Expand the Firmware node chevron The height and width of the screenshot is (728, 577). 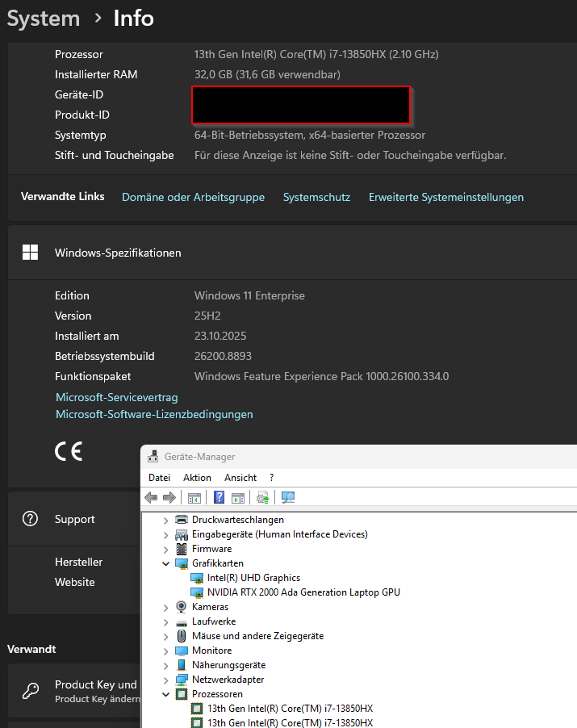165,550
